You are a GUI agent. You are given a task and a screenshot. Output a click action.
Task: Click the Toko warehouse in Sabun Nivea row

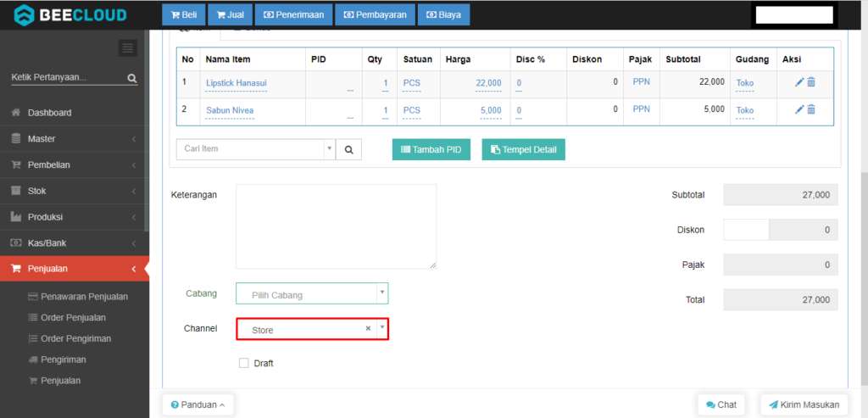point(744,111)
